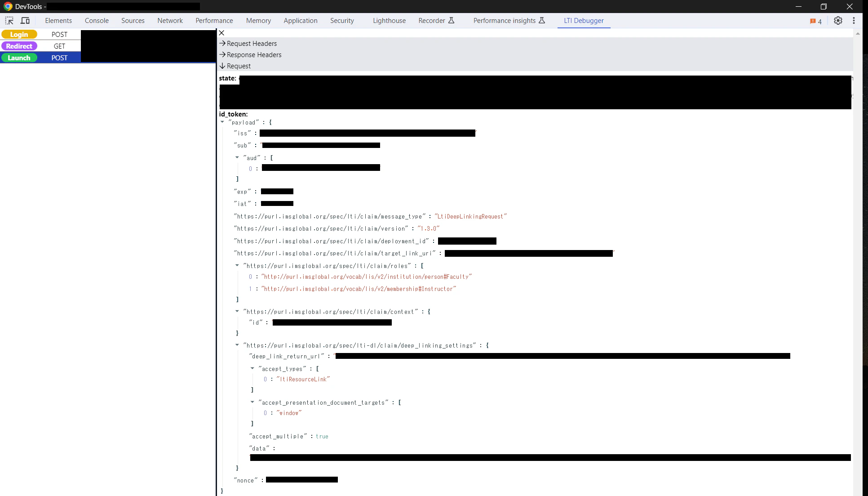This screenshot has width=868, height=496.
Task: Click the "ltiResourceLink" accept type value
Action: click(x=303, y=380)
